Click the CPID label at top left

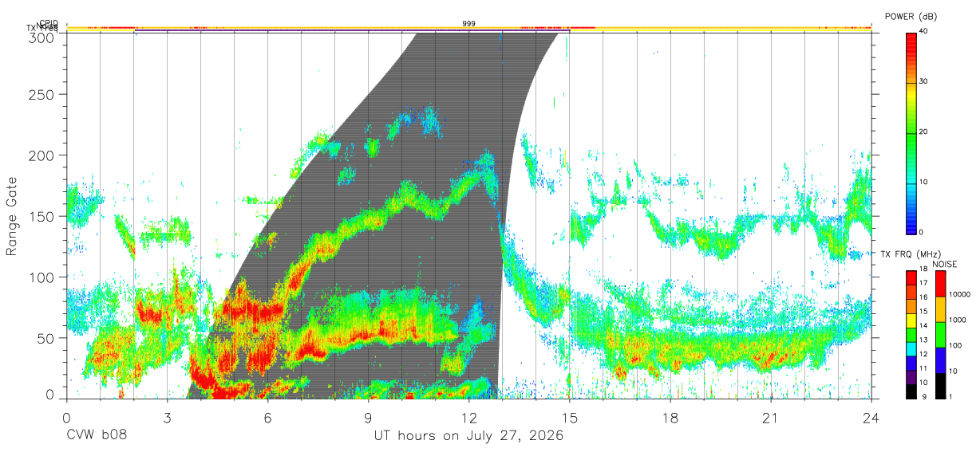coord(49,23)
